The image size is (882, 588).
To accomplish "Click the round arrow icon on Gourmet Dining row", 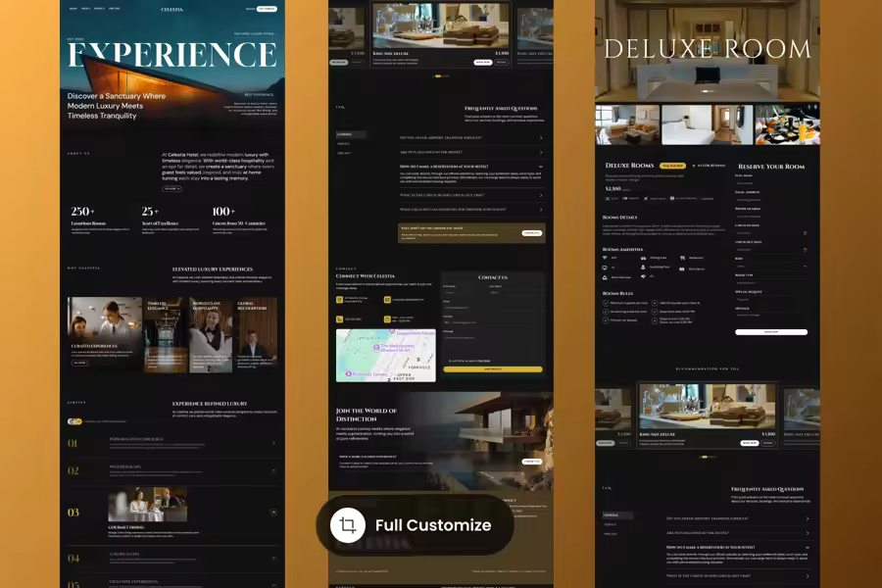I will coord(273,513).
